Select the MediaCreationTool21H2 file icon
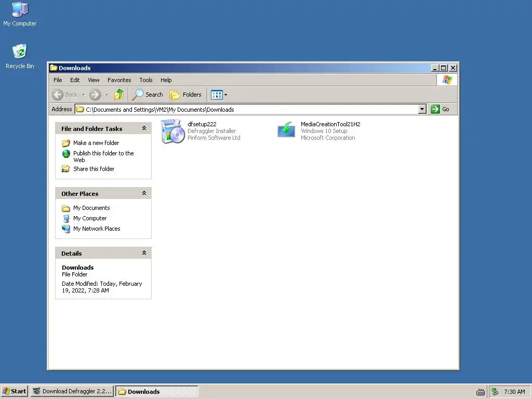The image size is (532, 399). 286,129
